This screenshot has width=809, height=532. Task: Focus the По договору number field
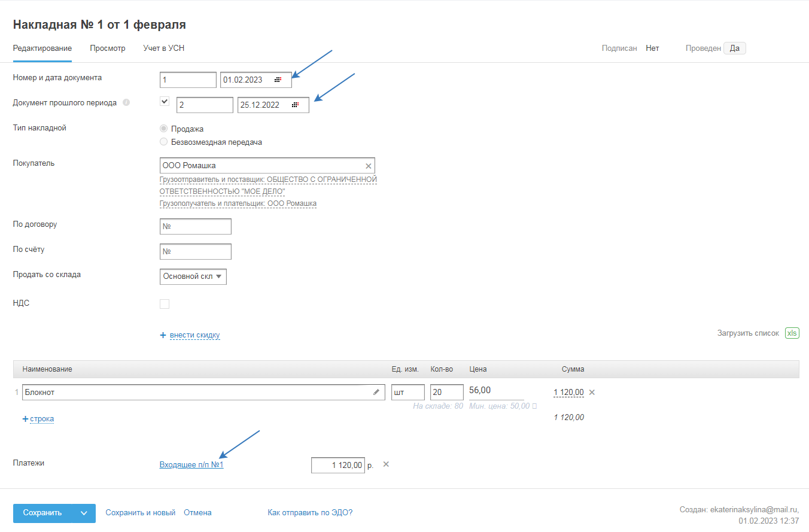(x=196, y=227)
